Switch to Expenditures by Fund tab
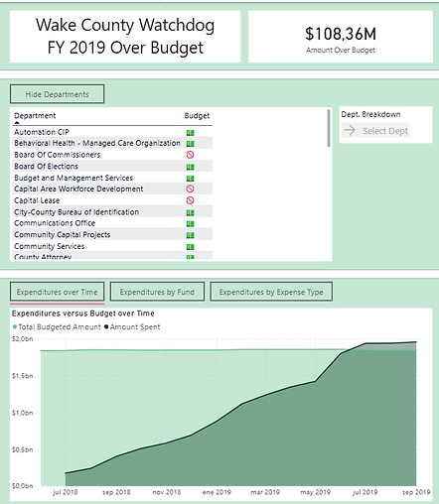This screenshot has width=439, height=504. [157, 292]
